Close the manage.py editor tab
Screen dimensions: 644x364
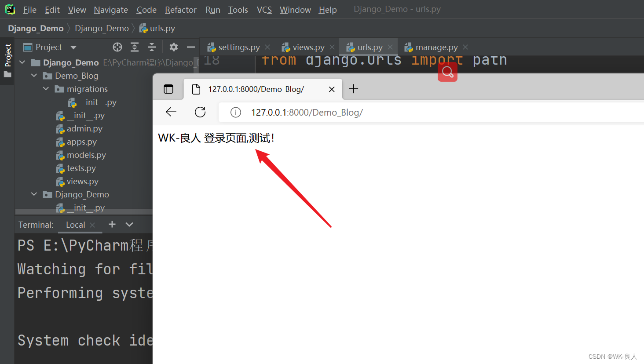465,47
